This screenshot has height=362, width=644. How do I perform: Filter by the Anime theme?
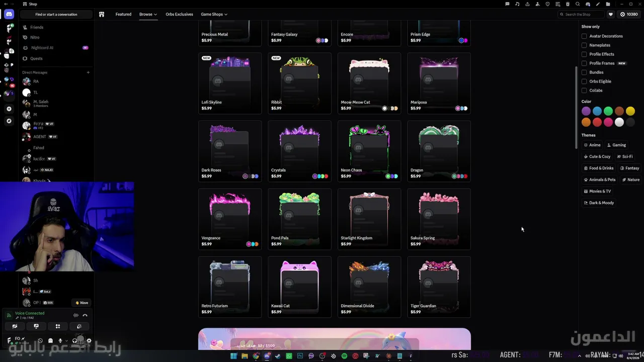(592, 145)
